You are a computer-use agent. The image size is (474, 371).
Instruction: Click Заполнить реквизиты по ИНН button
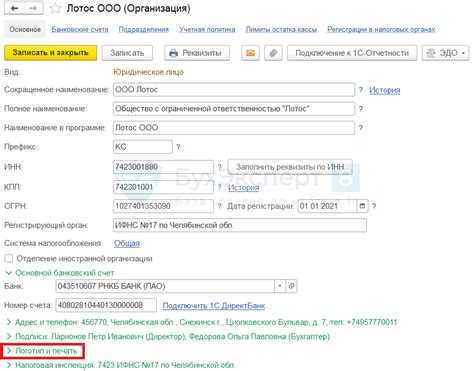coord(290,167)
